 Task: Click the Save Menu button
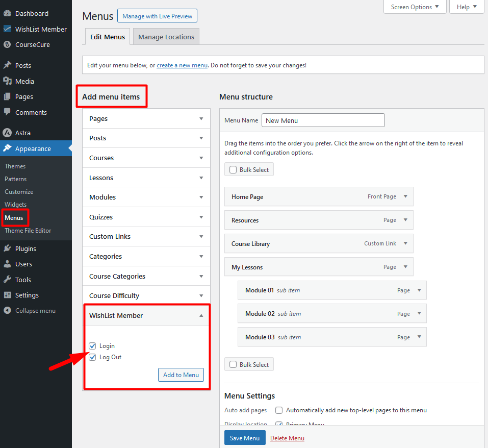tap(245, 437)
